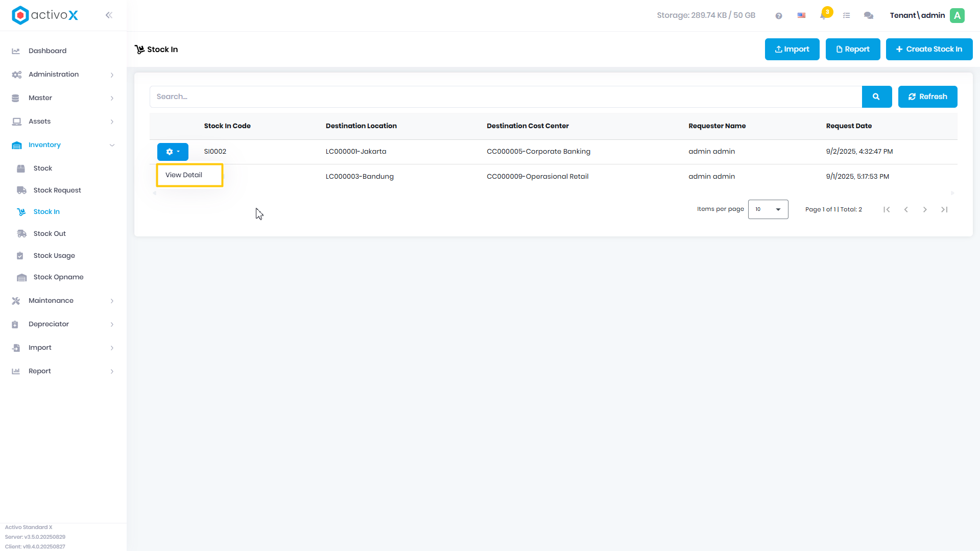Click the Administration gears icon
Screen dimensions: 980x551
(16, 75)
